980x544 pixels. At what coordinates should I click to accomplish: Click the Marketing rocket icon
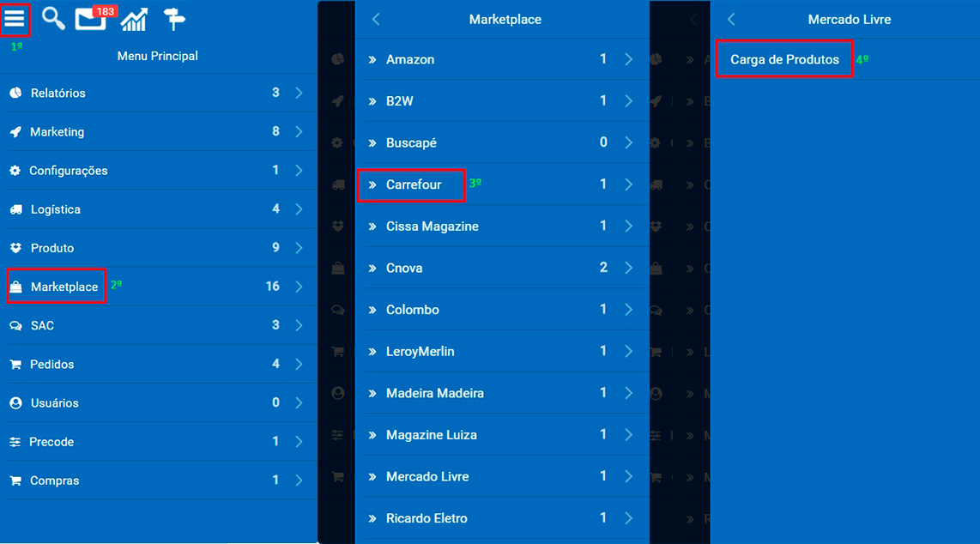click(15, 132)
